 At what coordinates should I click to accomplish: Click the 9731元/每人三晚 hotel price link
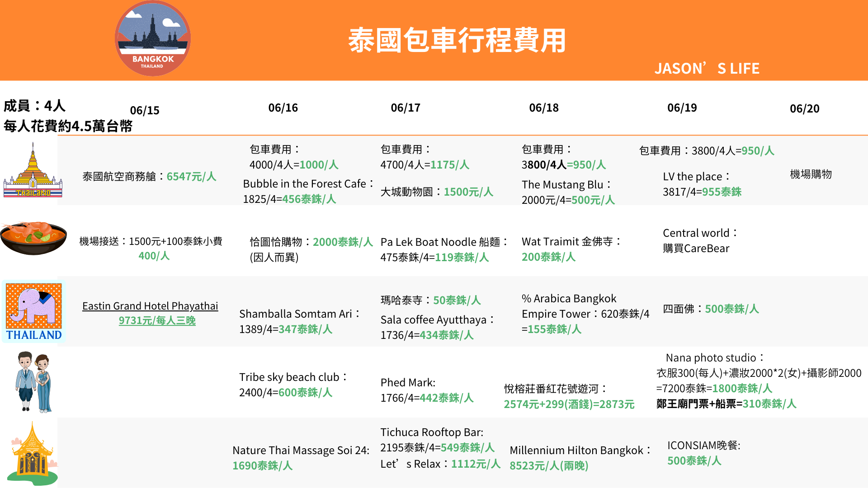pyautogui.click(x=157, y=320)
